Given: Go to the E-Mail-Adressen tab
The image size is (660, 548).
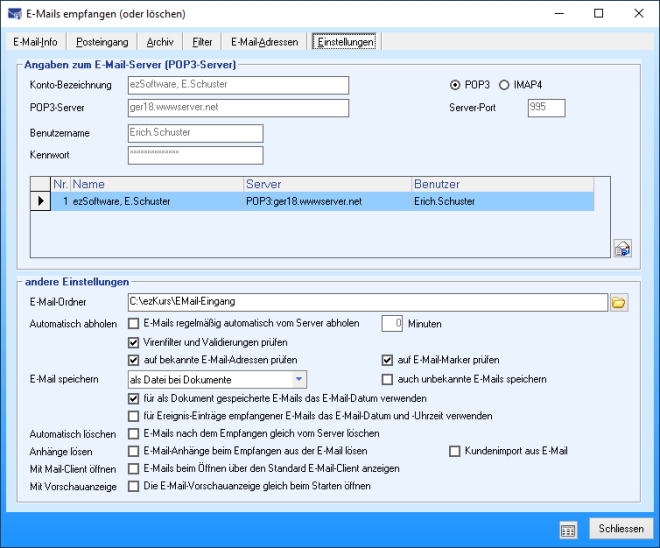Looking at the screenshot, I should click(264, 42).
